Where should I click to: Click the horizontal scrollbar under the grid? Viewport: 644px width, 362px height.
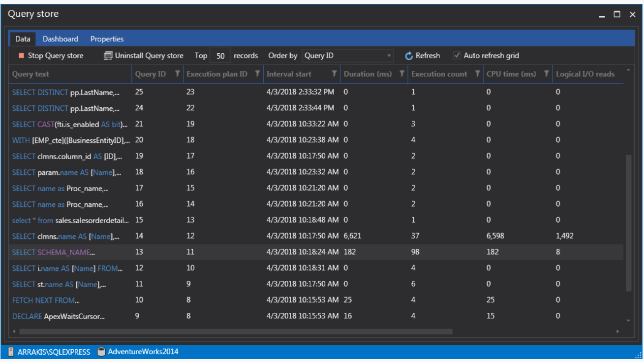(x=236, y=332)
